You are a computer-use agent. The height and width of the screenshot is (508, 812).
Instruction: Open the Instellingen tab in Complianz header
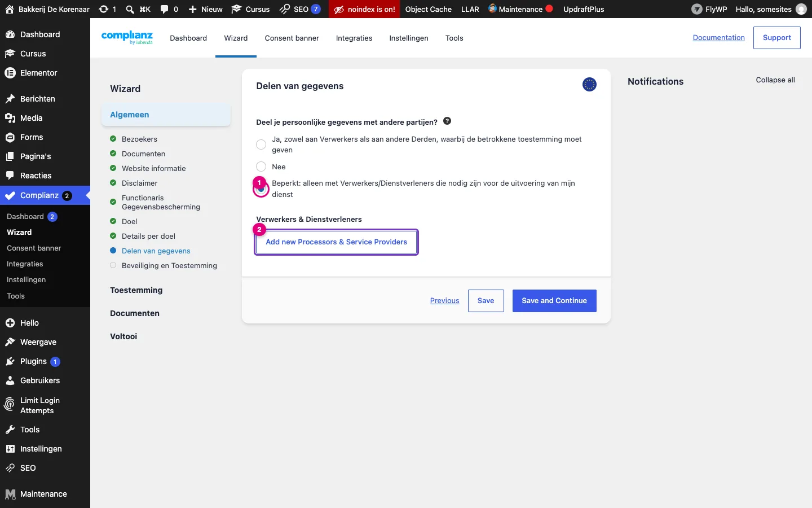(409, 38)
